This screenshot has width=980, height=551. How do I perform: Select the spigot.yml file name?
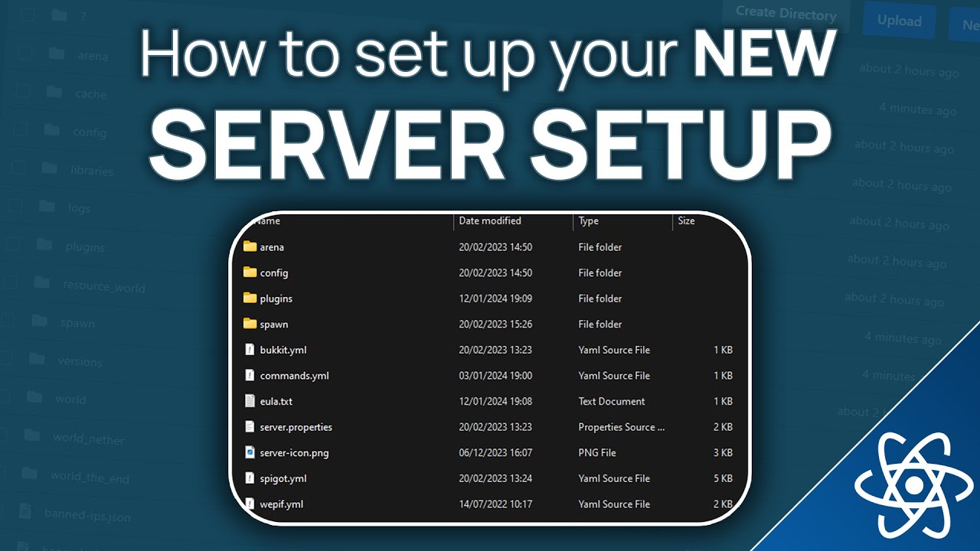point(283,478)
